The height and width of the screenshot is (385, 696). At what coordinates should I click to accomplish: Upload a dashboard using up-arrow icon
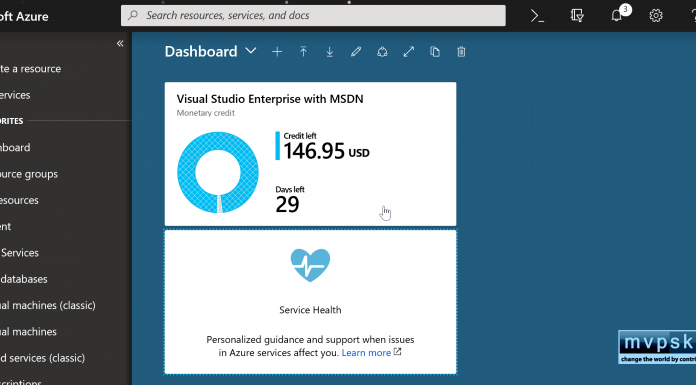[x=303, y=52]
